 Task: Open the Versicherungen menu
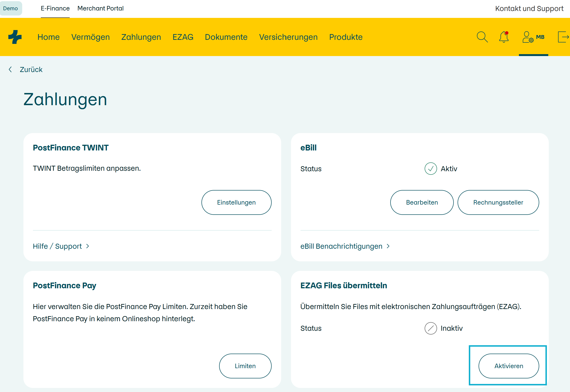click(x=288, y=37)
